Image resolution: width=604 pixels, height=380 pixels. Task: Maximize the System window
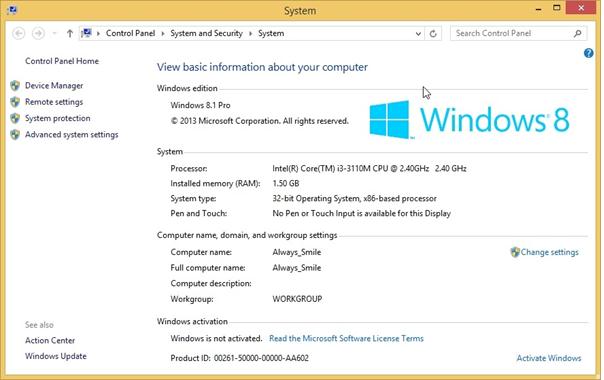click(557, 8)
